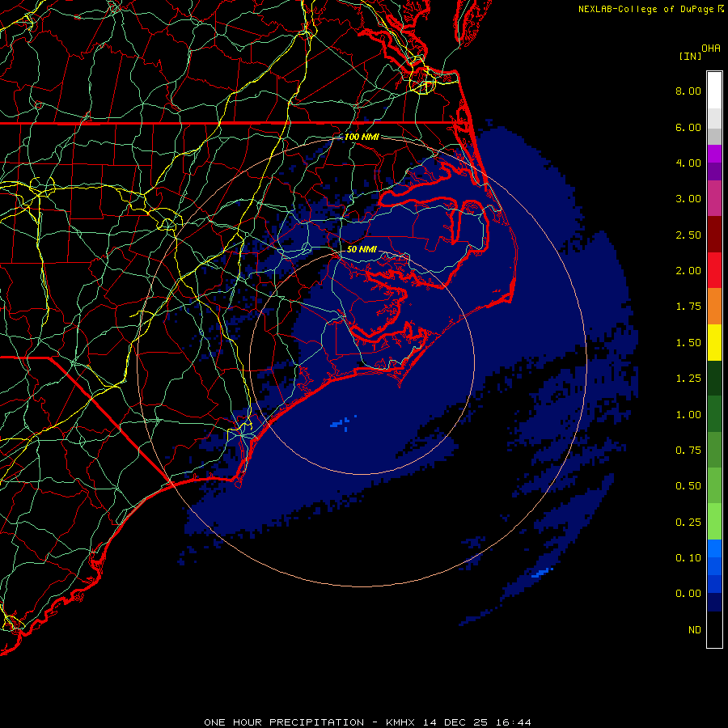Select the 6.00 legend value
Image resolution: width=728 pixels, height=728 pixels.
(688, 127)
